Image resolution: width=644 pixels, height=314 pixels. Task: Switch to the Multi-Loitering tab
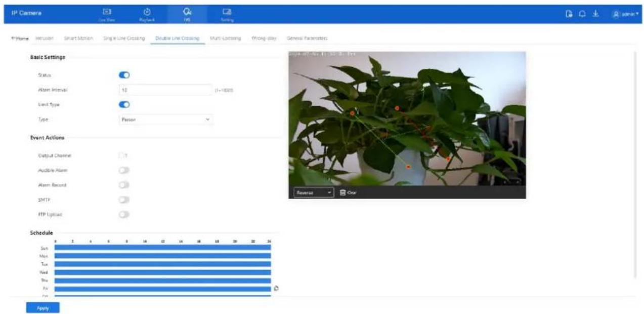225,38
